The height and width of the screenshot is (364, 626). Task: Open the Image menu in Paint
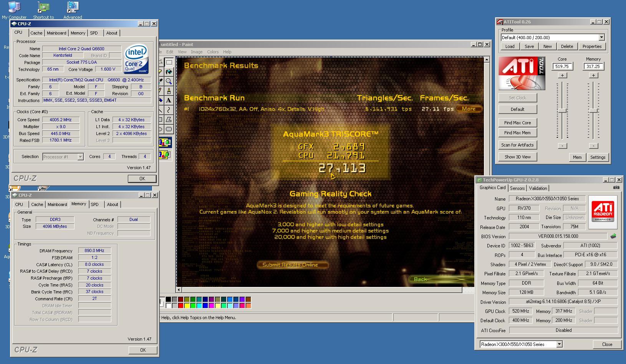(197, 52)
